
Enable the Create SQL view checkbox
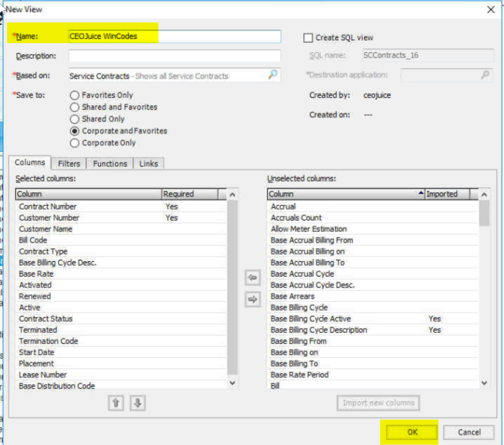[308, 38]
